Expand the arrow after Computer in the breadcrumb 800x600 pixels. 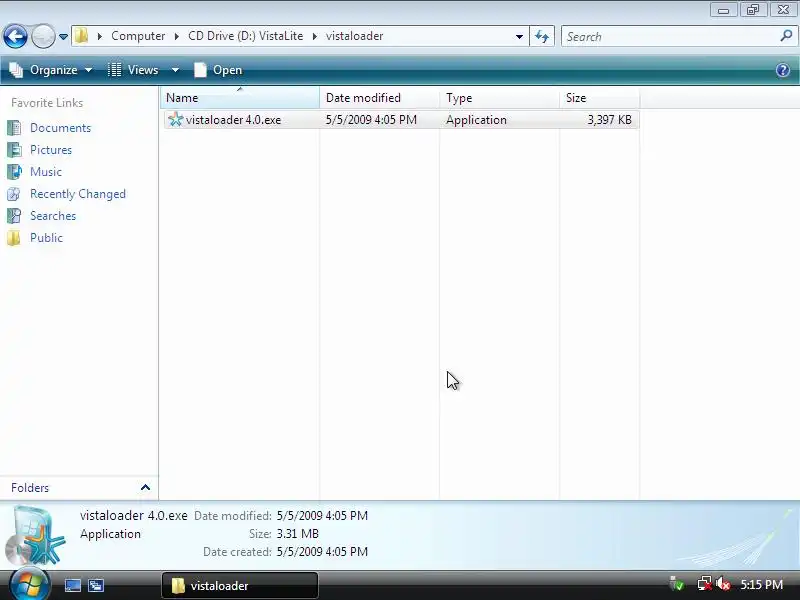point(177,36)
